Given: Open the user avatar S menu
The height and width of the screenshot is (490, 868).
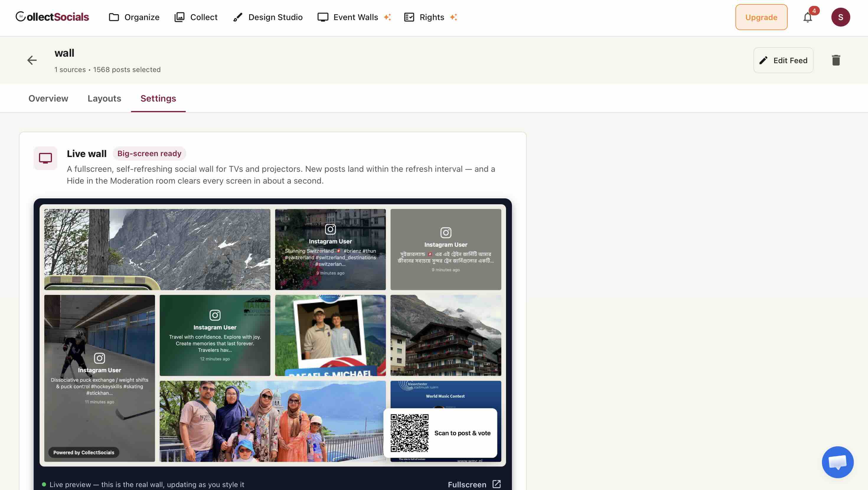Looking at the screenshot, I should 840,17.
